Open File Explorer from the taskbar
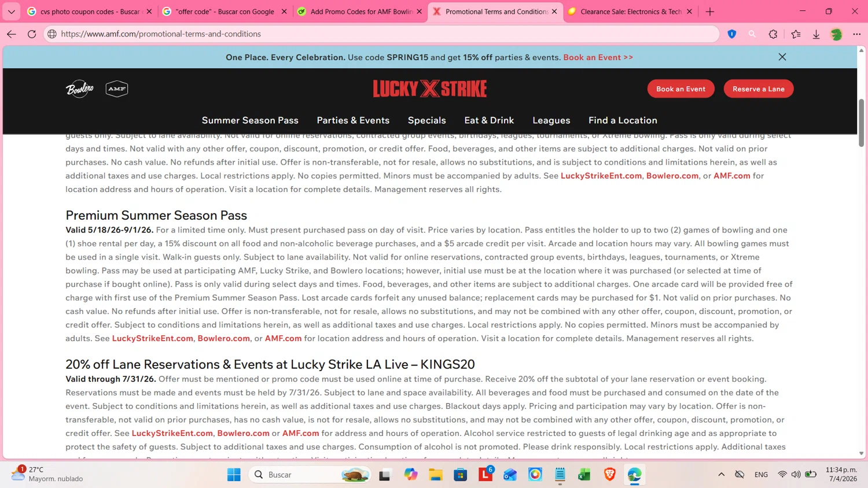Screen dimensions: 868x488 click(x=436, y=475)
